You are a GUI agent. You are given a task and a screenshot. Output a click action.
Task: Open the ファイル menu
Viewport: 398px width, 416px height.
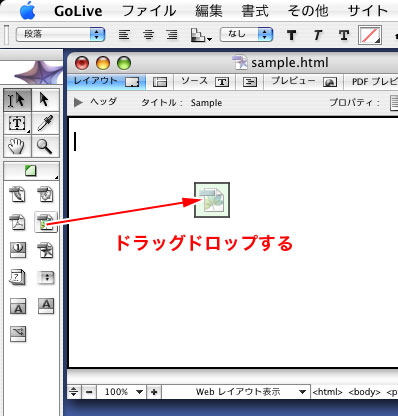pyautogui.click(x=149, y=11)
